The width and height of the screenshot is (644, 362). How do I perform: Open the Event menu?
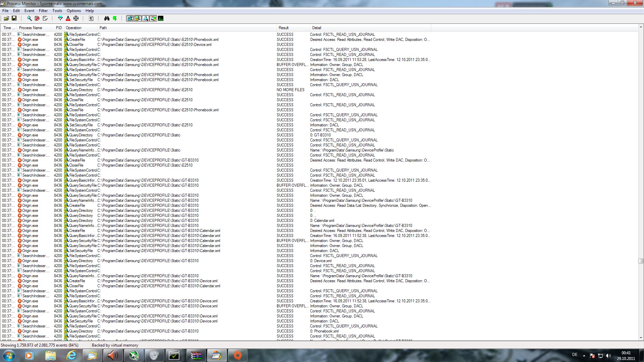point(29,11)
